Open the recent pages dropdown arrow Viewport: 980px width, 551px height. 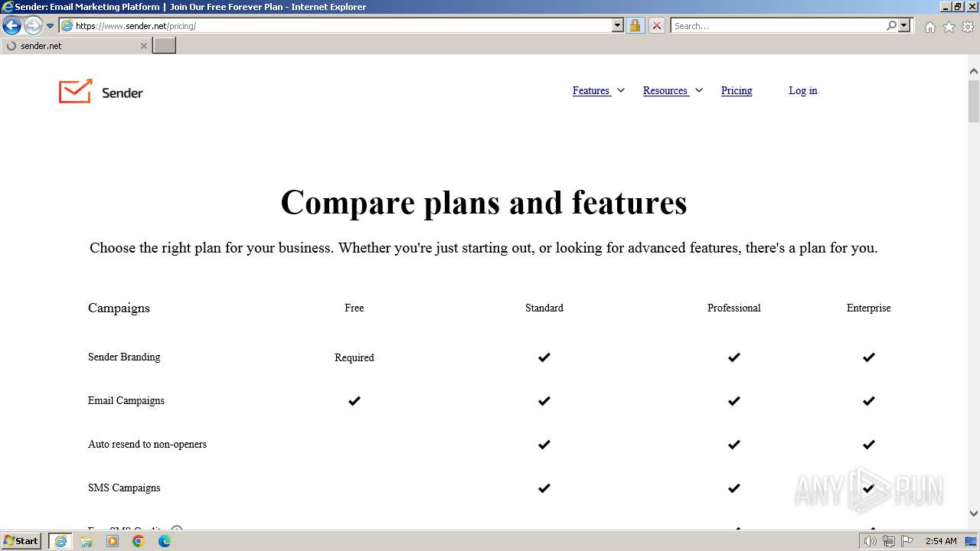click(51, 26)
